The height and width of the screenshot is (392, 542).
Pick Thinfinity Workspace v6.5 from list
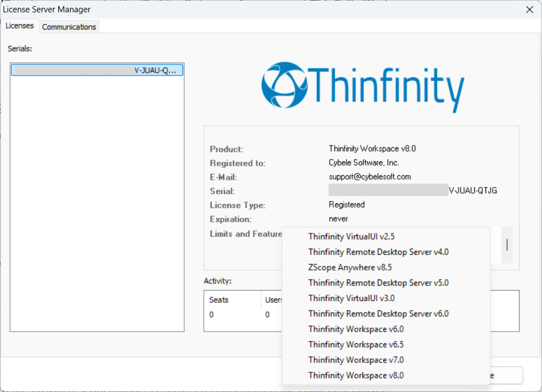[356, 344]
